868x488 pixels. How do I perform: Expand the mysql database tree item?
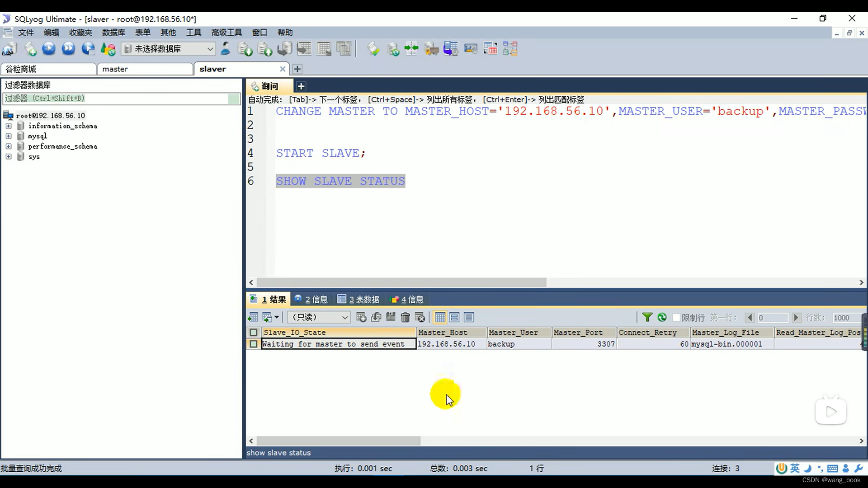[x=8, y=136]
